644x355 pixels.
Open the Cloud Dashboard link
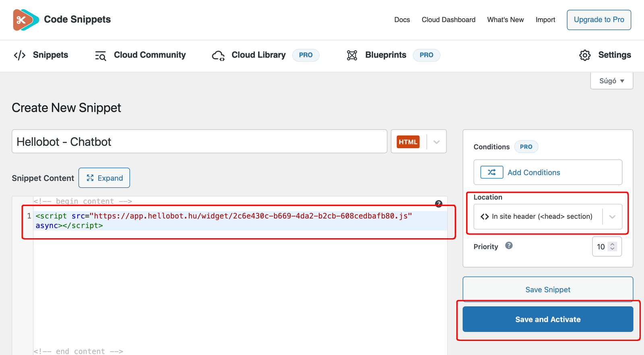point(448,20)
